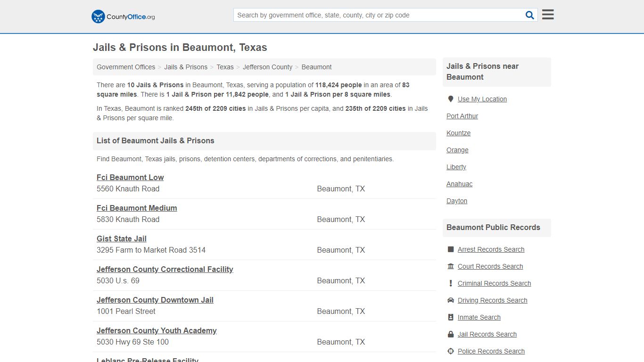Viewport: 644px width, 362px height.
Task: Open Dayton jails link
Action: point(457,201)
